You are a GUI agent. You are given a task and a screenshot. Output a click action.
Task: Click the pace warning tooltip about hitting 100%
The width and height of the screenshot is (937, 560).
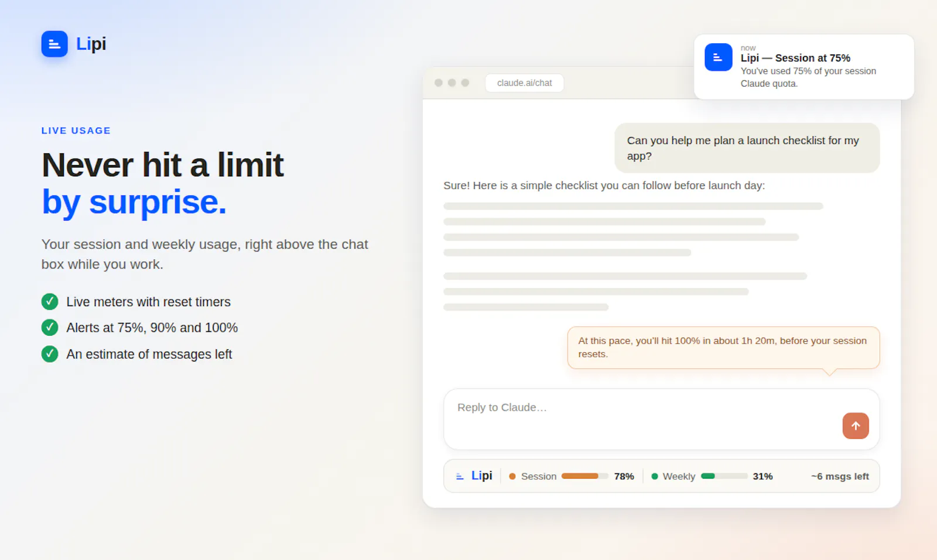click(x=723, y=348)
